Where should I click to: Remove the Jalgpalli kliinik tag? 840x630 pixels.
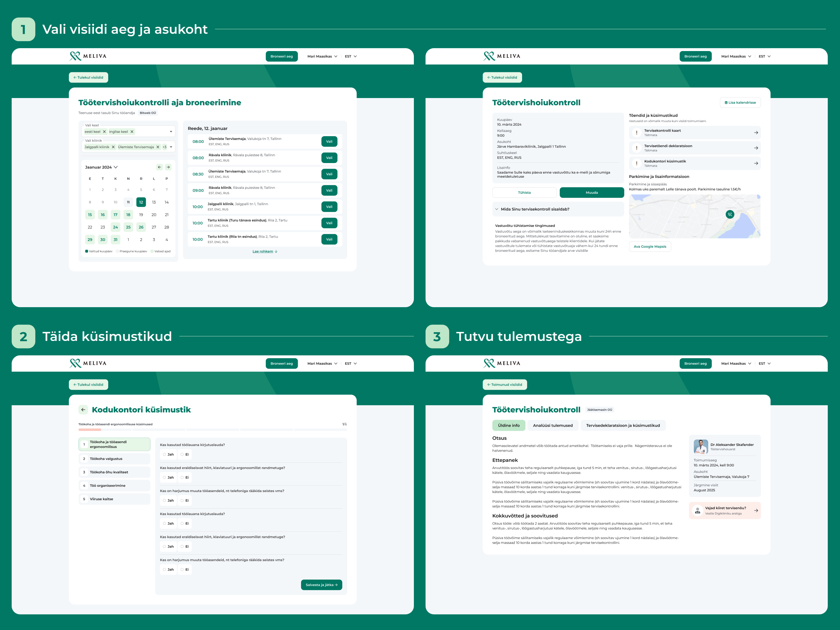point(113,147)
